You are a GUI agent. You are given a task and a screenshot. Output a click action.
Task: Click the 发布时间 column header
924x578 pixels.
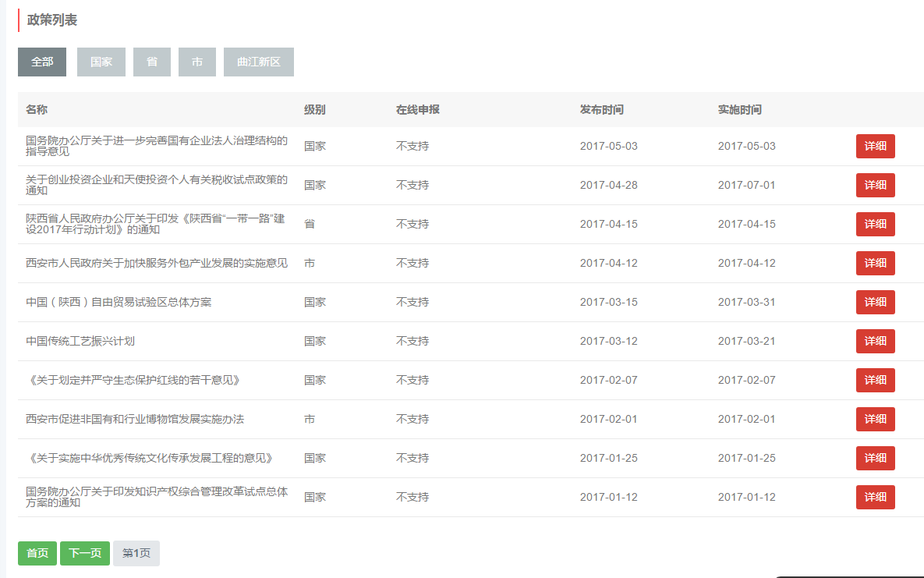pos(601,109)
